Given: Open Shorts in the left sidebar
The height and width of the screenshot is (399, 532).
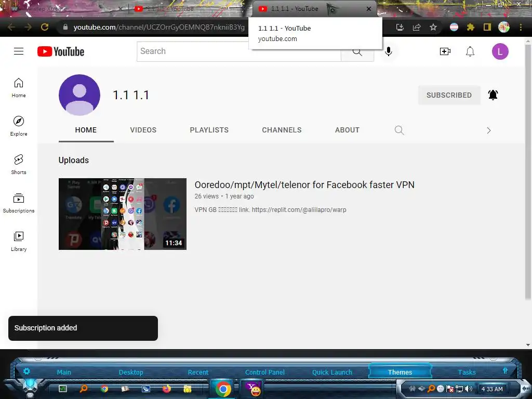Looking at the screenshot, I should pyautogui.click(x=19, y=165).
